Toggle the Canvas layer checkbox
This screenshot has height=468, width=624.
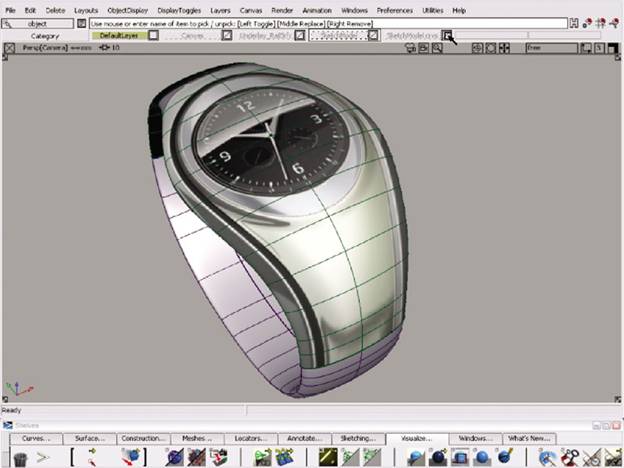point(227,35)
